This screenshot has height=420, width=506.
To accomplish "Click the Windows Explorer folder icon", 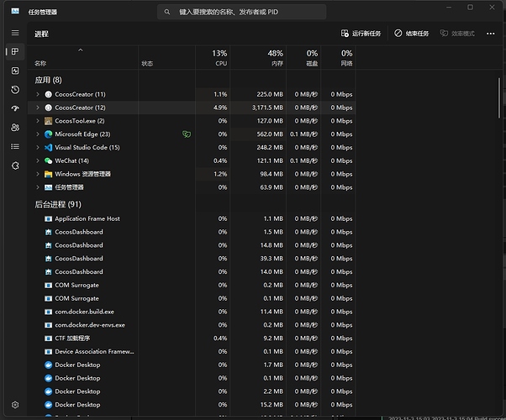I will pyautogui.click(x=49, y=174).
